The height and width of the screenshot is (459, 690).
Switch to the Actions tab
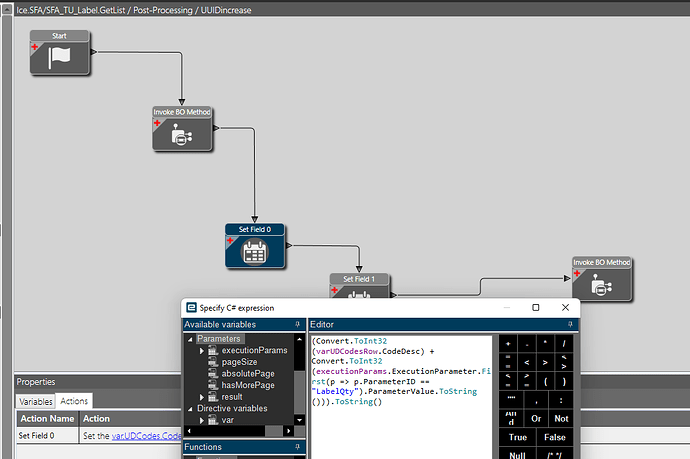point(74,401)
